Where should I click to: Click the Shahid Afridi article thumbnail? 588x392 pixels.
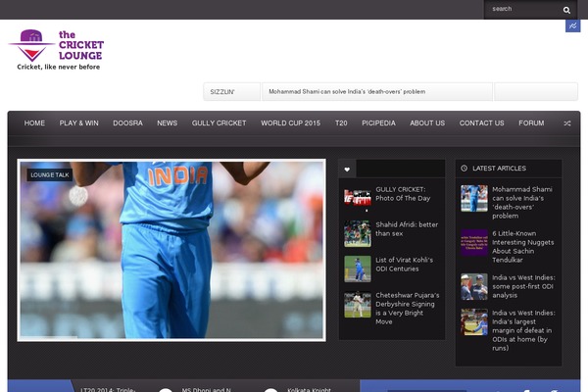358,233
